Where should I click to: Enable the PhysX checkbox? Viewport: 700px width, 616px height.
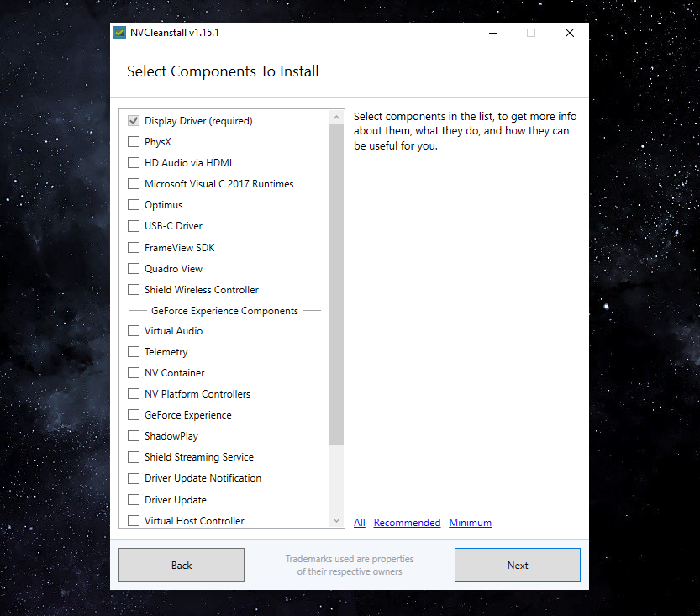(x=134, y=142)
